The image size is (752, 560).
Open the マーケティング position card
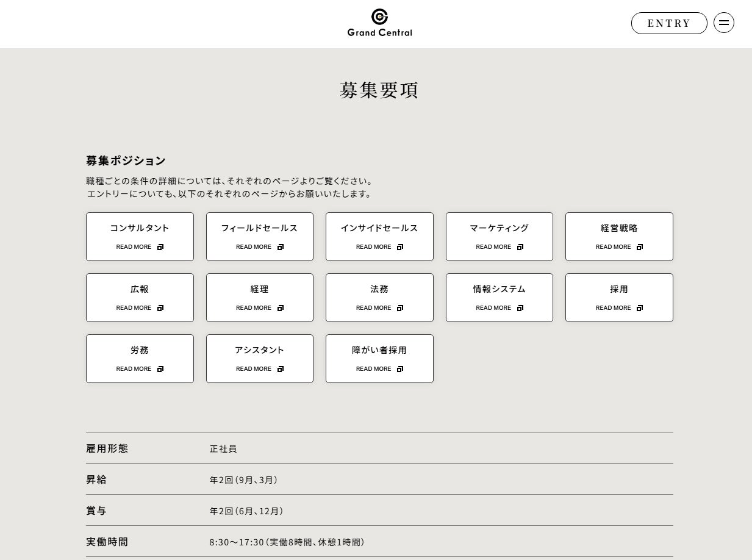pyautogui.click(x=500, y=237)
